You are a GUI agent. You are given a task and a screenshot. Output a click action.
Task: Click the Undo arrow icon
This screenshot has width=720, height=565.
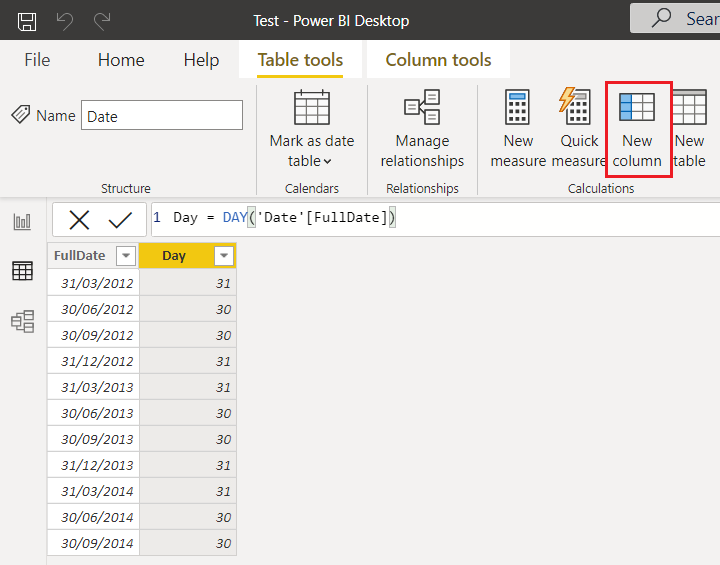coord(65,20)
